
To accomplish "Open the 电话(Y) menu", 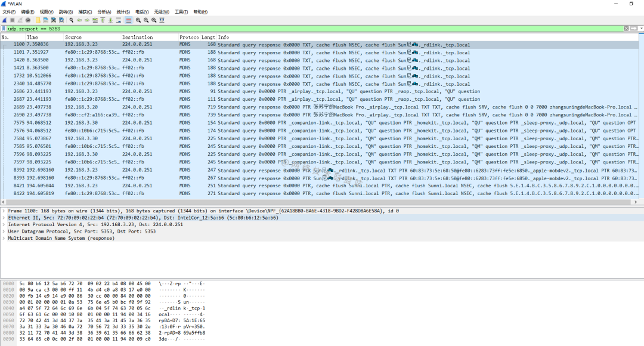I will [142, 12].
